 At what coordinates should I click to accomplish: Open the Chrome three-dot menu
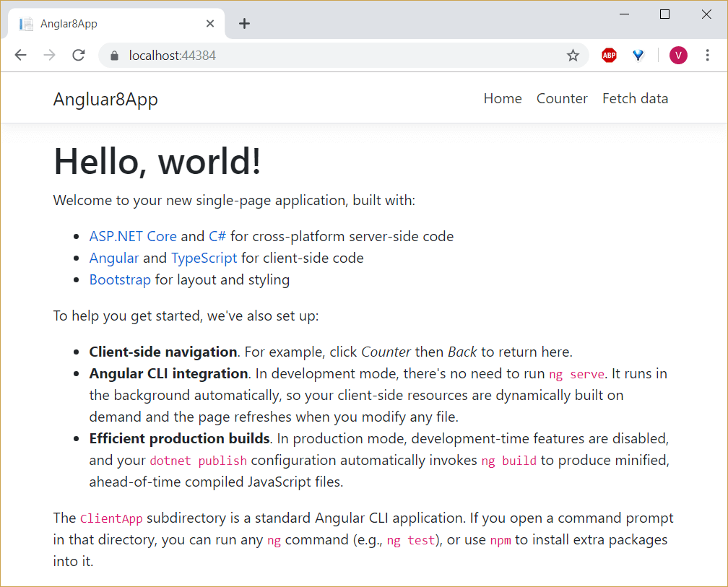(707, 55)
